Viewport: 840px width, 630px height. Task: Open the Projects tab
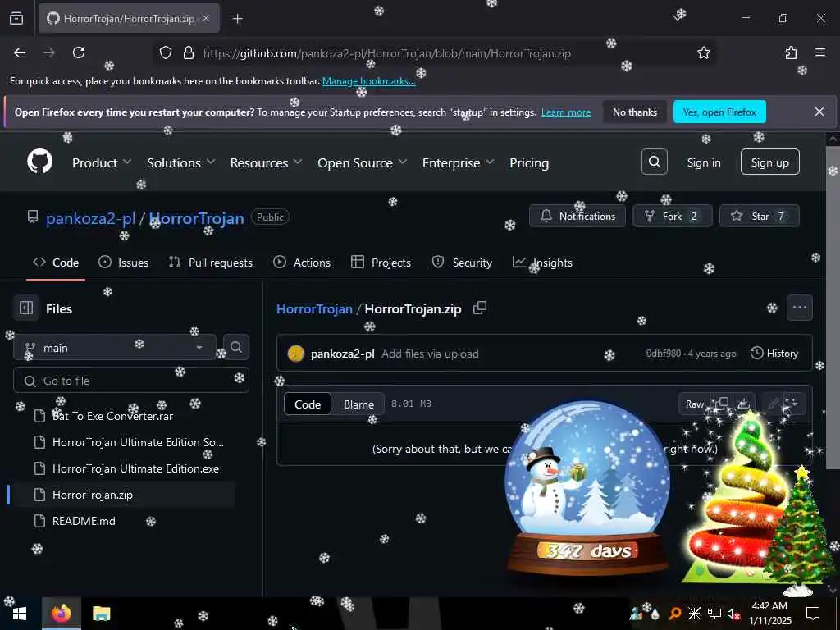pyautogui.click(x=381, y=262)
